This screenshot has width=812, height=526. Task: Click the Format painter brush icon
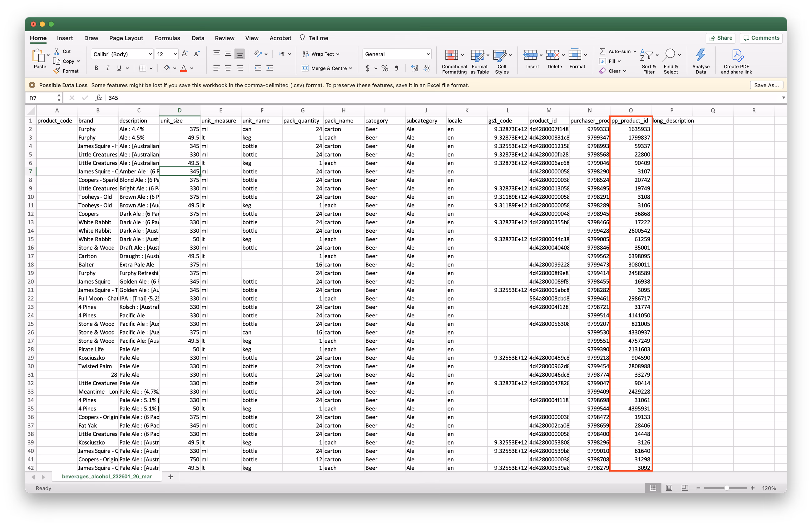coord(57,71)
